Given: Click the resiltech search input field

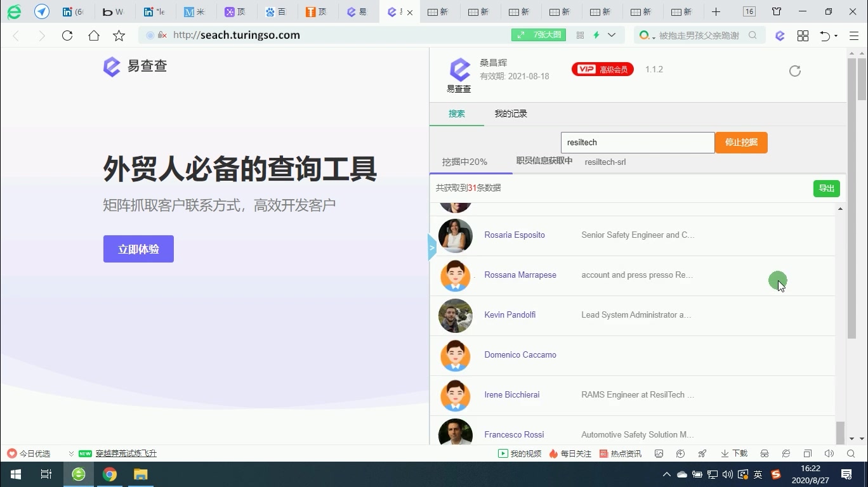Looking at the screenshot, I should point(638,143).
